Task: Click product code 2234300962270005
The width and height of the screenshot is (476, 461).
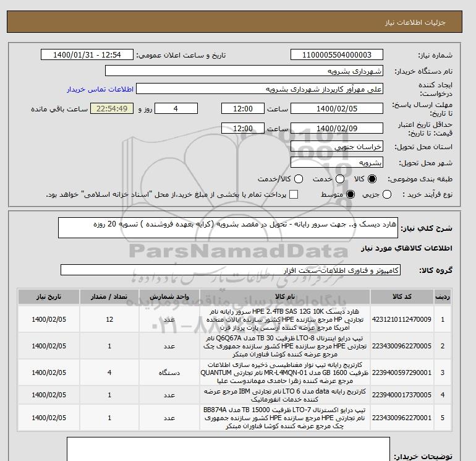Action: (402, 346)
